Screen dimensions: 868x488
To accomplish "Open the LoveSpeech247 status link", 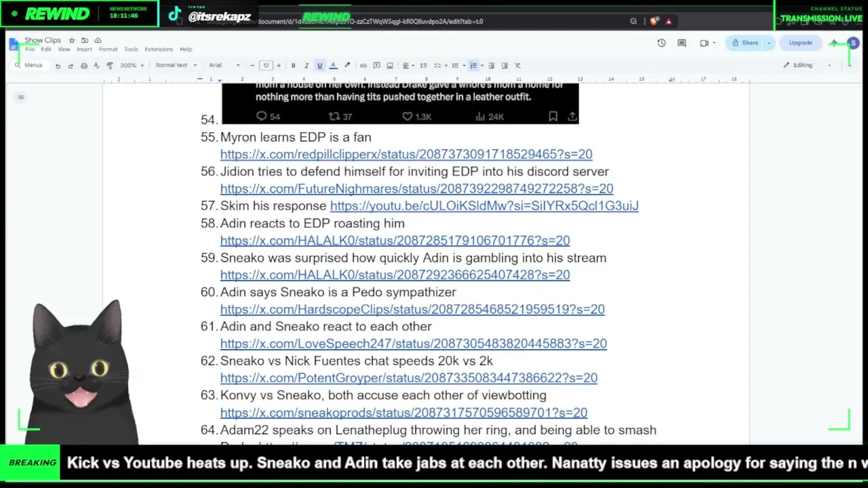I will click(414, 344).
